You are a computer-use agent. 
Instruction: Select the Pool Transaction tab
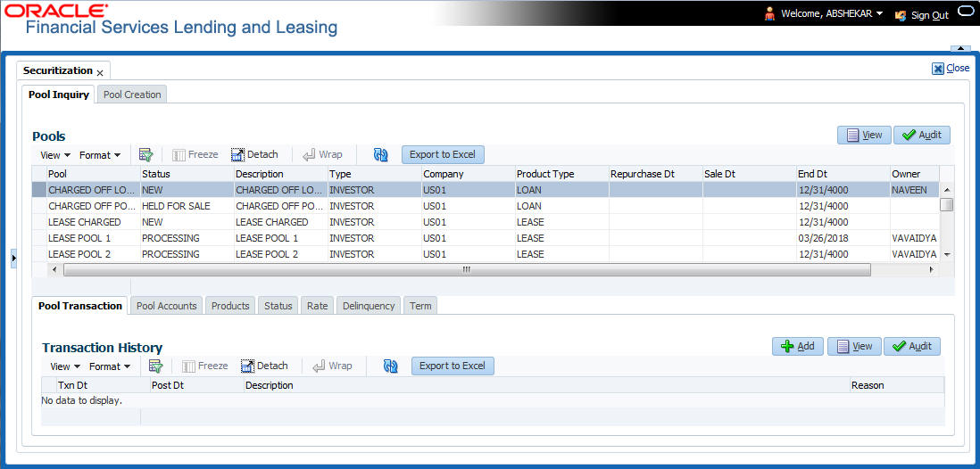coord(80,306)
